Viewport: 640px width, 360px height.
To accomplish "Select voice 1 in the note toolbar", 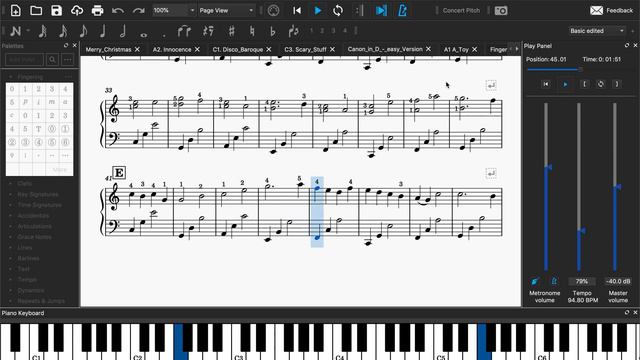I will 311,31.
